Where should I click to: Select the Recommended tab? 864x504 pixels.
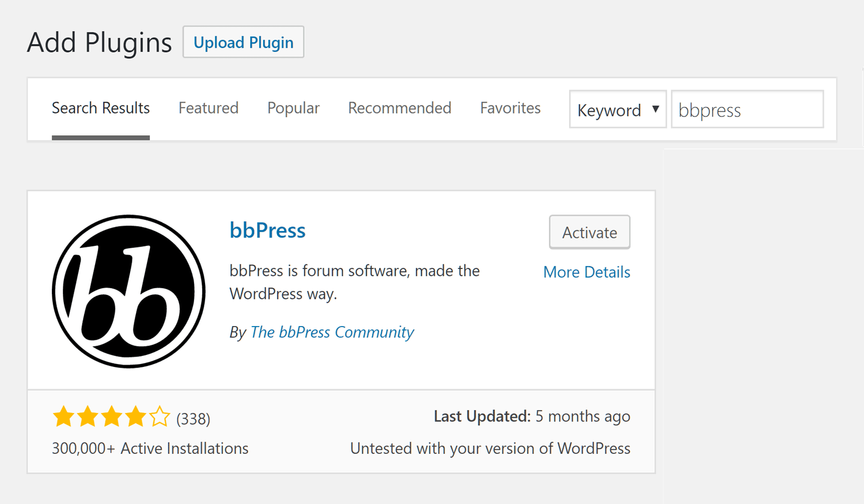(x=399, y=108)
